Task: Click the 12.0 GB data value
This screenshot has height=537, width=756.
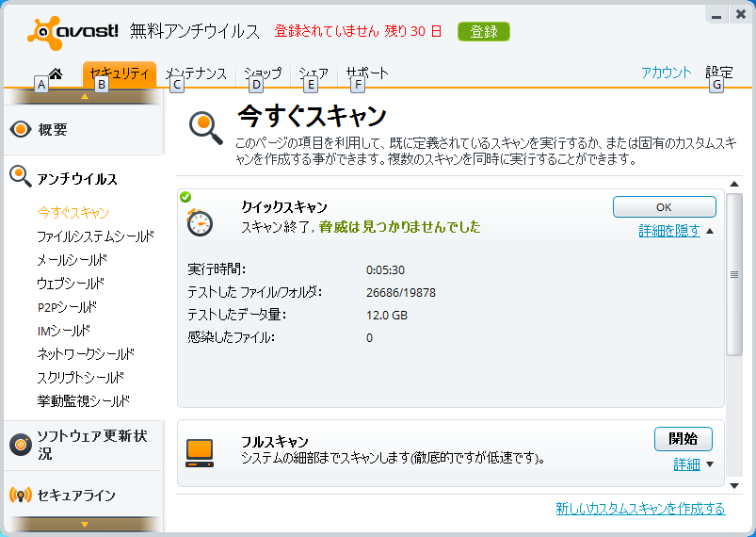Action: point(387,315)
